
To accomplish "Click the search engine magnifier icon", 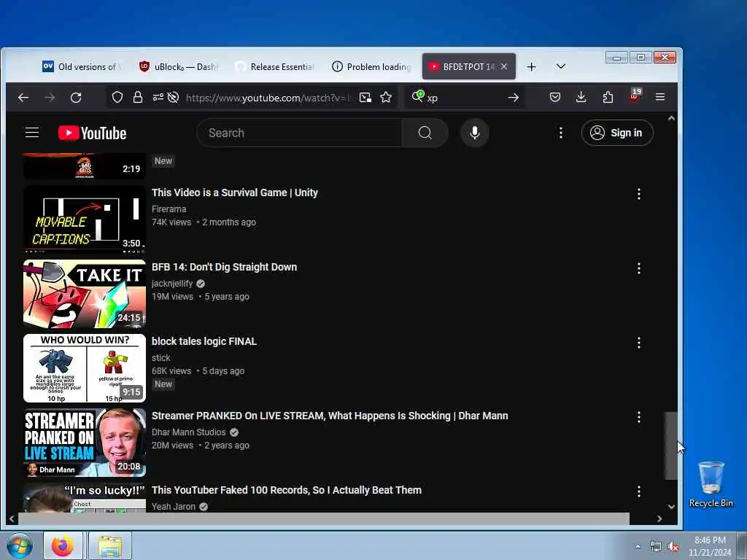I will pyautogui.click(x=417, y=97).
